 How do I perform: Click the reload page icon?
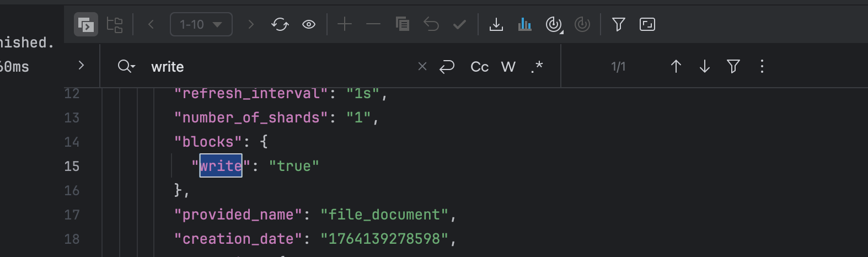[x=280, y=24]
